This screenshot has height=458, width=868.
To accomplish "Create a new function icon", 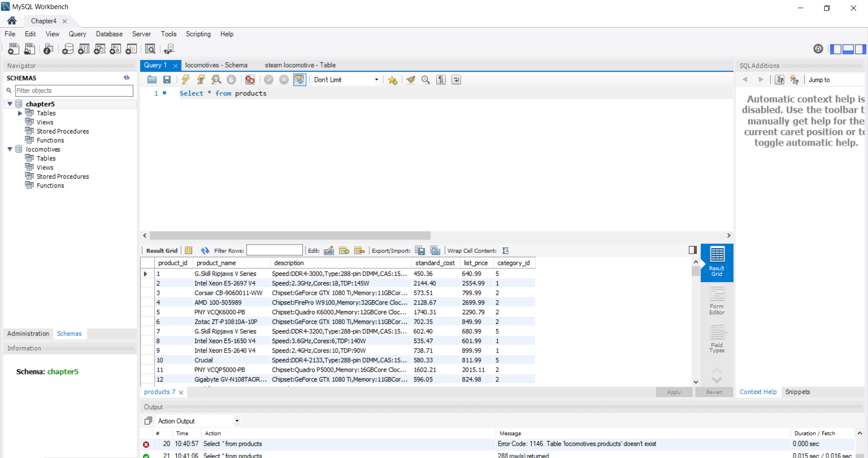I will click(x=131, y=49).
